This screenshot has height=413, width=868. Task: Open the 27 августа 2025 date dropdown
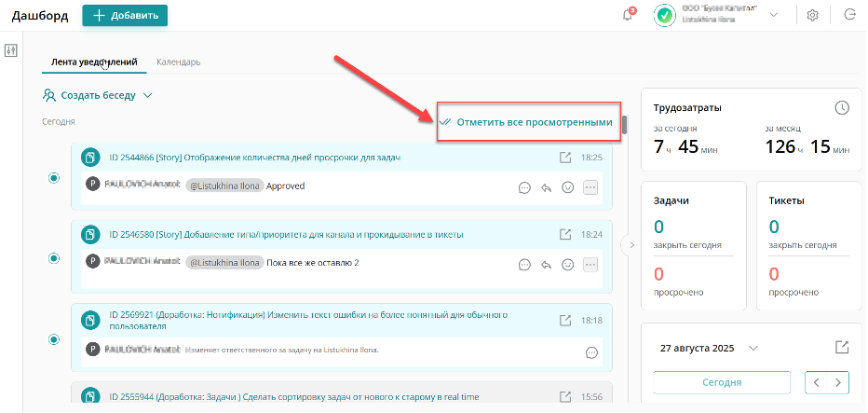753,349
